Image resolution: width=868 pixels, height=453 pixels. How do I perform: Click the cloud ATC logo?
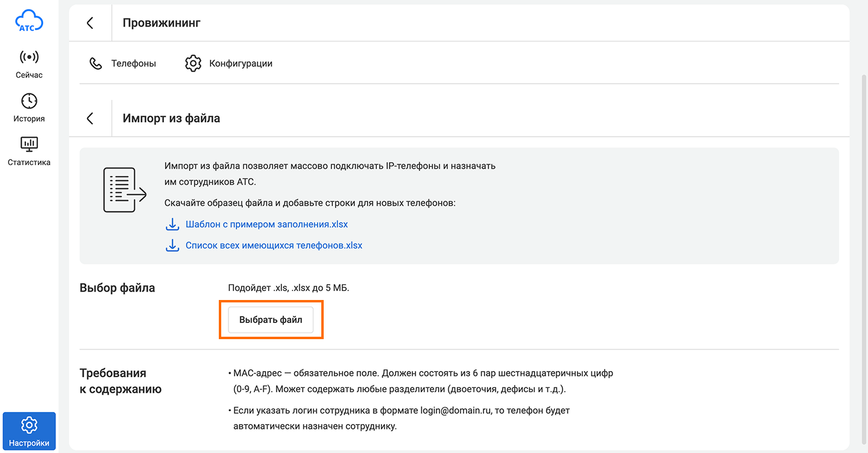(x=29, y=22)
